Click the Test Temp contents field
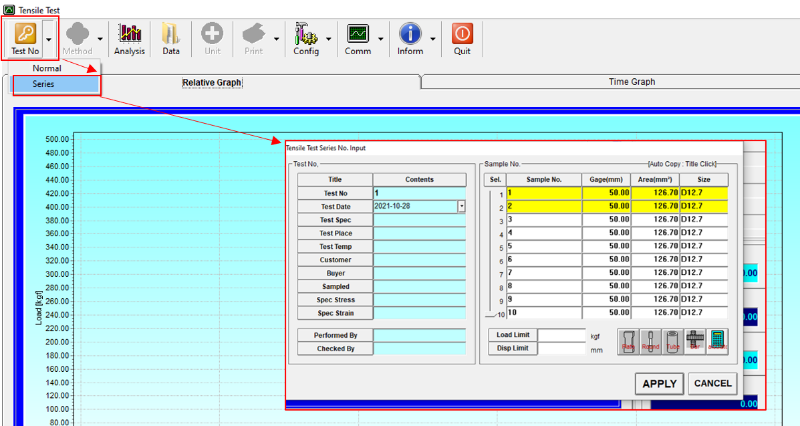This screenshot has width=800, height=426. 419,246
